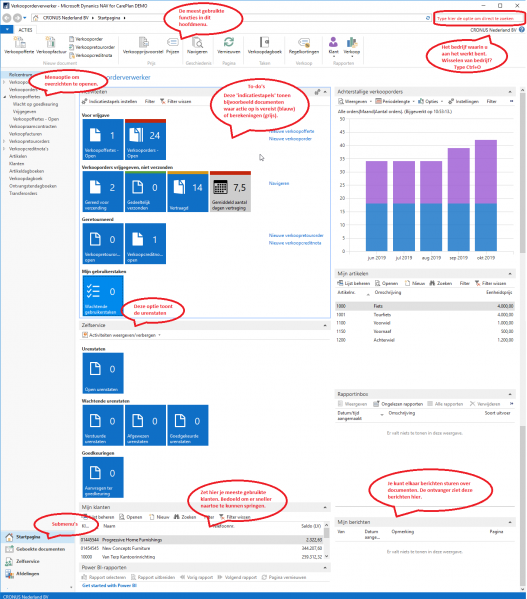The height and width of the screenshot is (599, 527).
Task: Open the Verkooporders - Open tile showing 24
Action: pyautogui.click(x=145, y=139)
